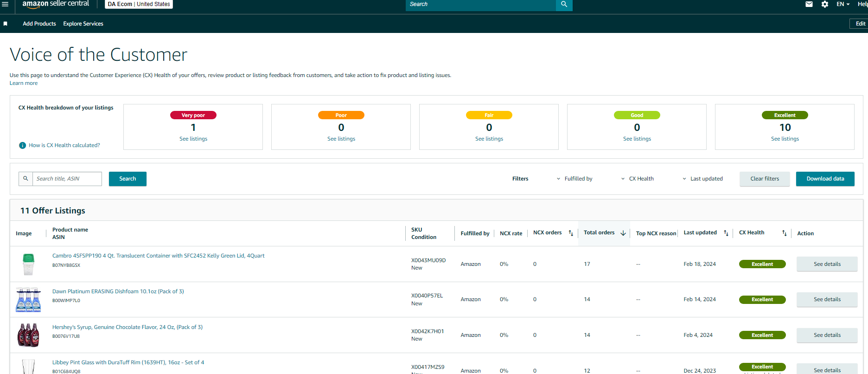See listings under Excellent

pyautogui.click(x=785, y=139)
